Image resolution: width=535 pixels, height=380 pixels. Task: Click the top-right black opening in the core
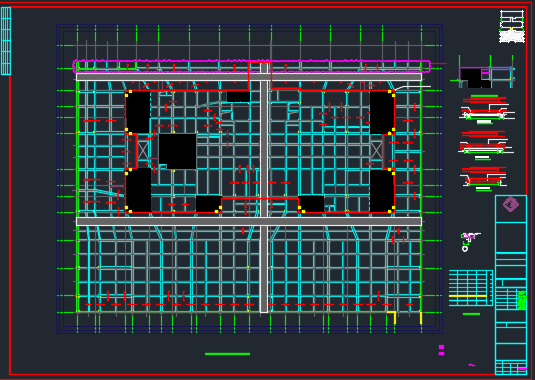(382, 112)
